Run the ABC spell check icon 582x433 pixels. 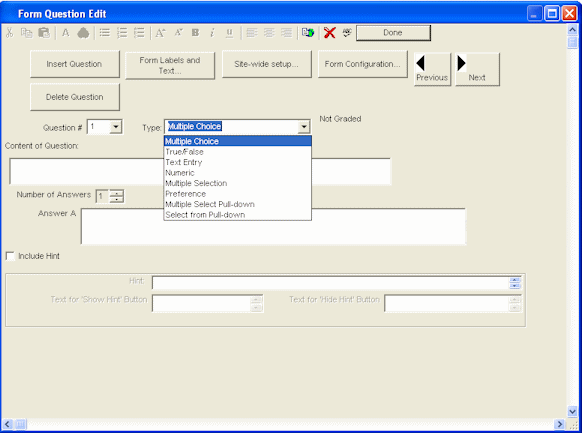click(347, 33)
